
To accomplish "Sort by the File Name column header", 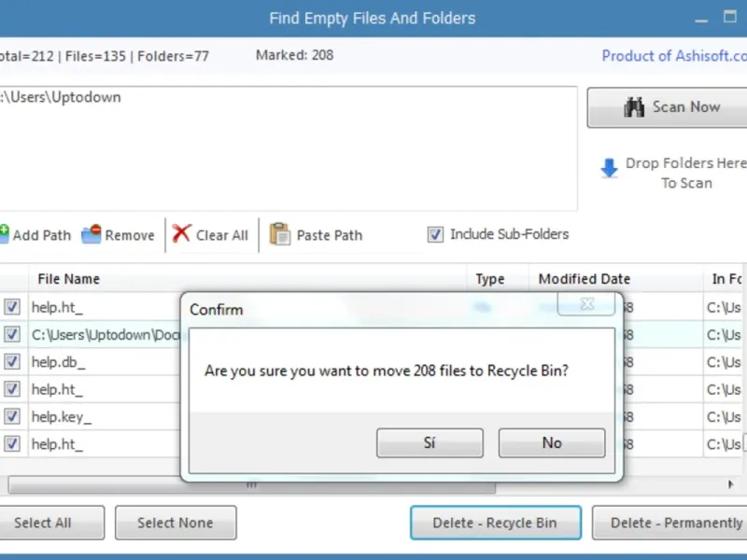I will (68, 279).
